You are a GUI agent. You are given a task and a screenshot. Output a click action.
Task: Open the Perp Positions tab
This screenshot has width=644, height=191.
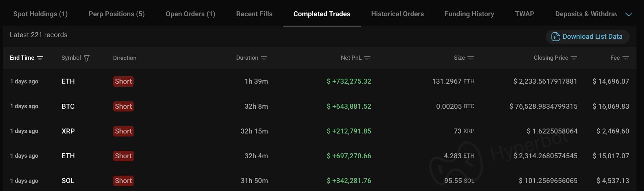coord(117,14)
